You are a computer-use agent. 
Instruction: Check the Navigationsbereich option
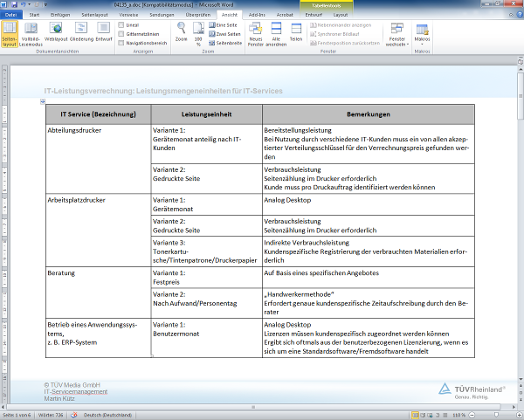121,42
